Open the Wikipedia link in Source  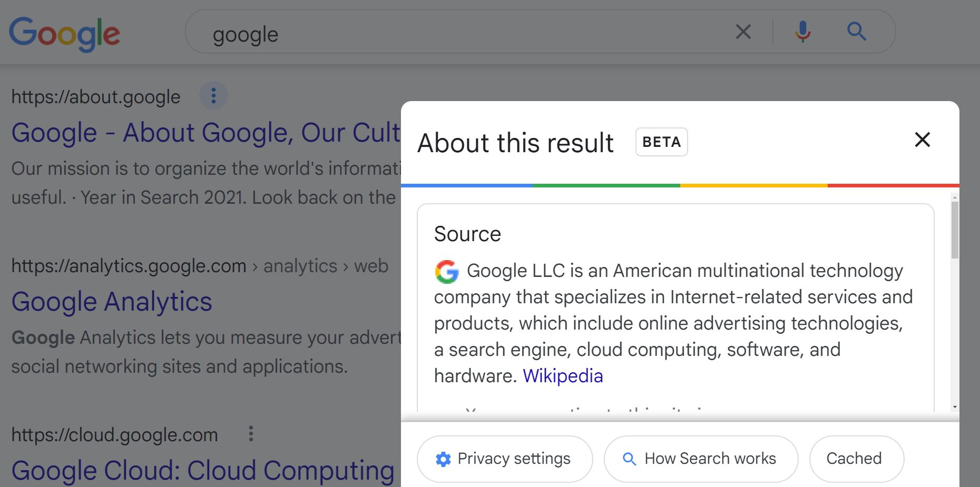(563, 376)
